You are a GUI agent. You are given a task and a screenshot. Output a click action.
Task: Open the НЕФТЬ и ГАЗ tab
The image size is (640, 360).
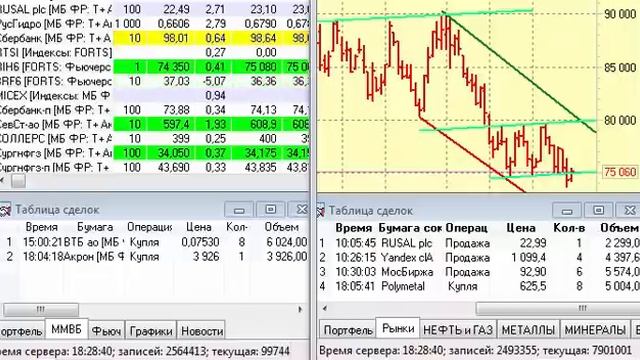click(x=458, y=330)
